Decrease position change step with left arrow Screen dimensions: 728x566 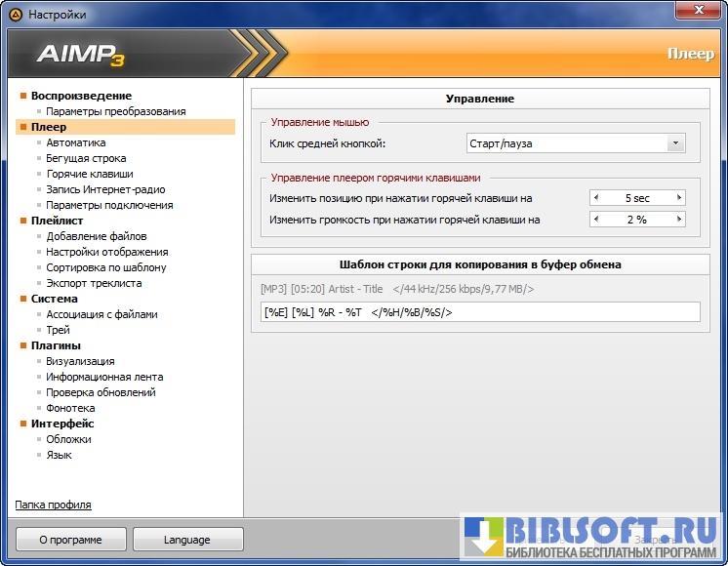[596, 198]
